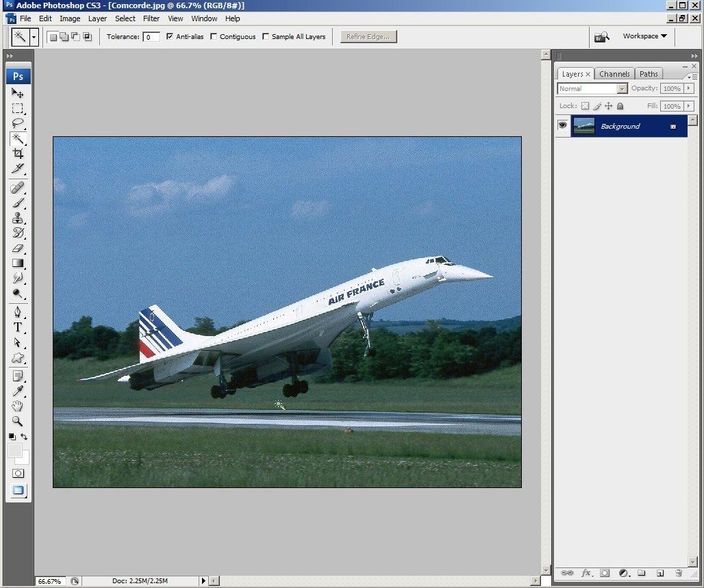Image resolution: width=704 pixels, height=588 pixels.
Task: Enable the Contiguous checkbox
Action: (x=214, y=37)
